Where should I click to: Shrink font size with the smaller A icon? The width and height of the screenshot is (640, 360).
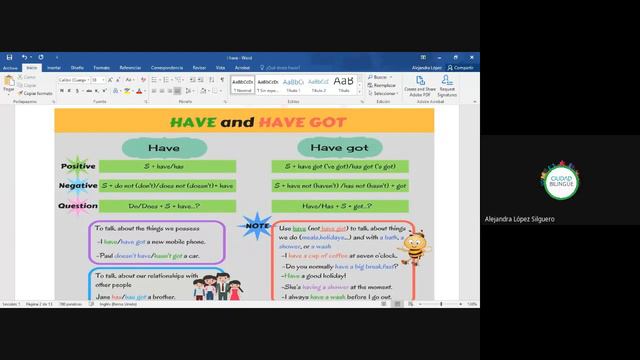tap(118, 80)
